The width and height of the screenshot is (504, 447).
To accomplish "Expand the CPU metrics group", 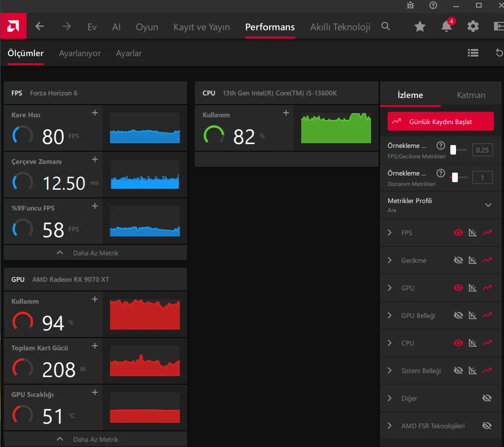I will pyautogui.click(x=390, y=343).
